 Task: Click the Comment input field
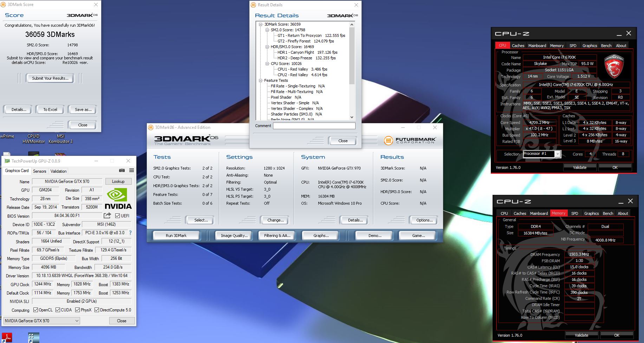pos(314,126)
